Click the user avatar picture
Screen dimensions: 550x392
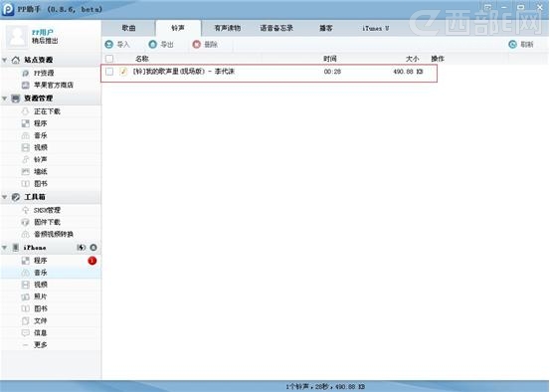point(17,37)
